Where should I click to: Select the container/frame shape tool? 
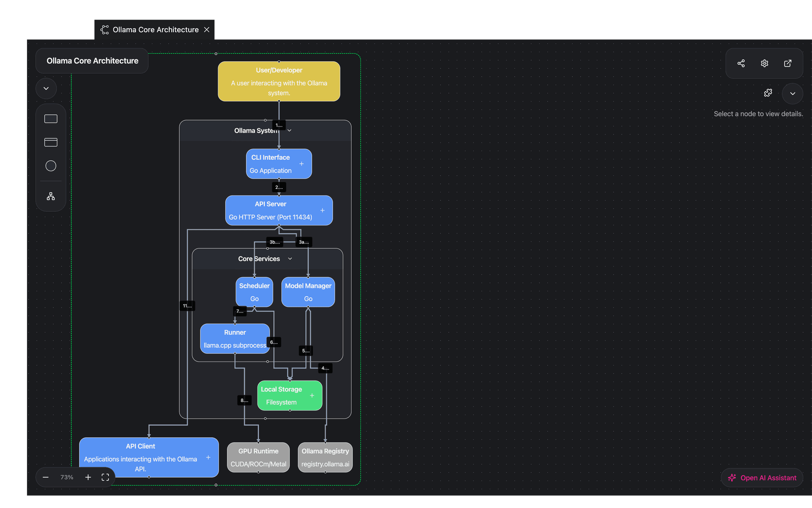pos(50,142)
